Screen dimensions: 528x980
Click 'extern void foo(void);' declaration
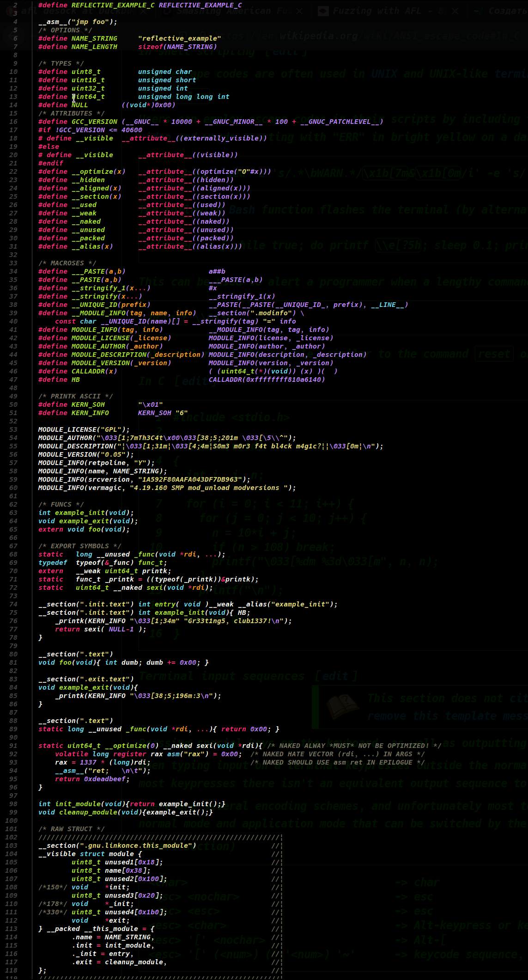pyautogui.click(x=84, y=529)
